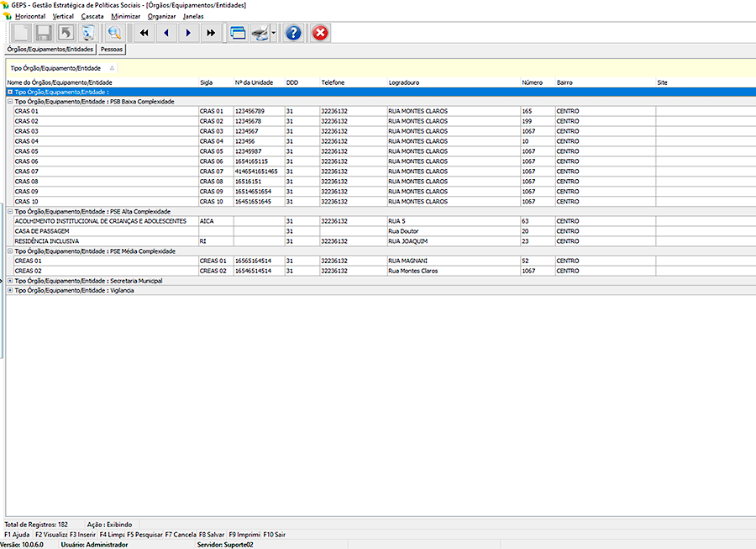The width and height of the screenshot is (756, 549).
Task: Open Help with the question mark icon
Action: point(293,33)
